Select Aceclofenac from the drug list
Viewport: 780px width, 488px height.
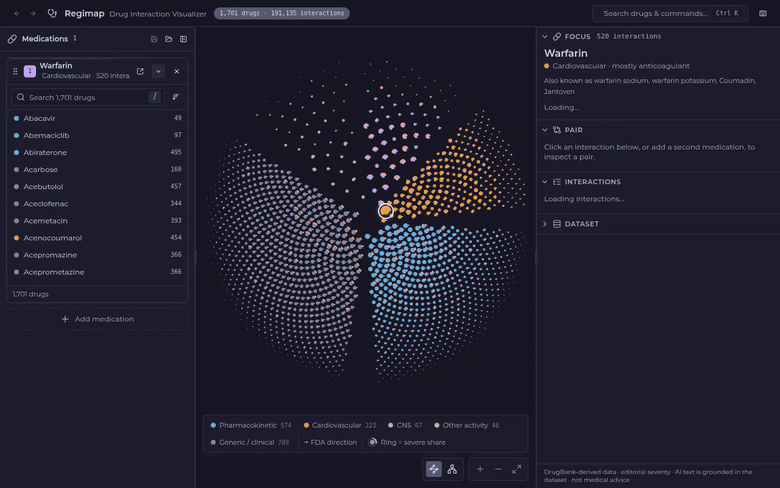tap(97, 203)
